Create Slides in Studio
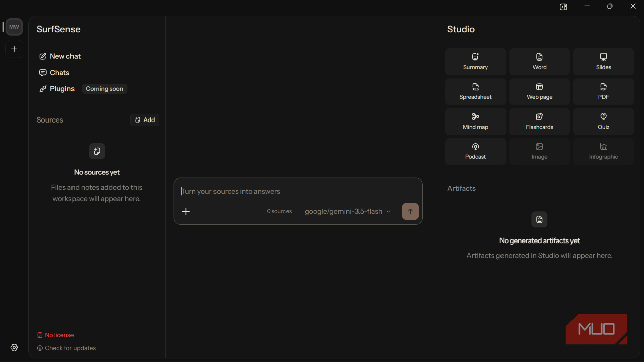Screen dimensions: 644x362 coord(603,62)
